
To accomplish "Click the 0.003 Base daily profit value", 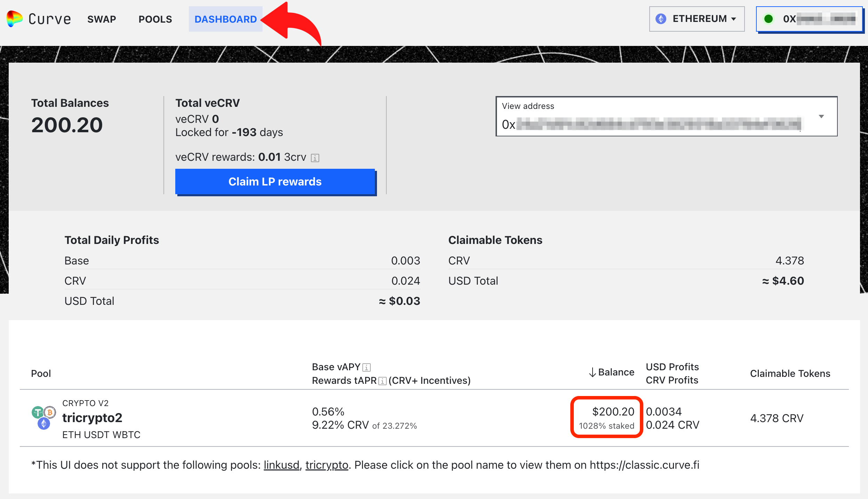I will point(405,261).
